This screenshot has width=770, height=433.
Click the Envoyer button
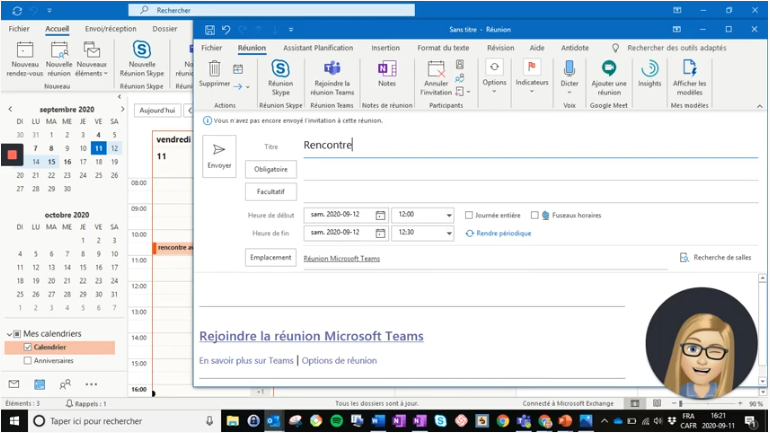[219, 156]
